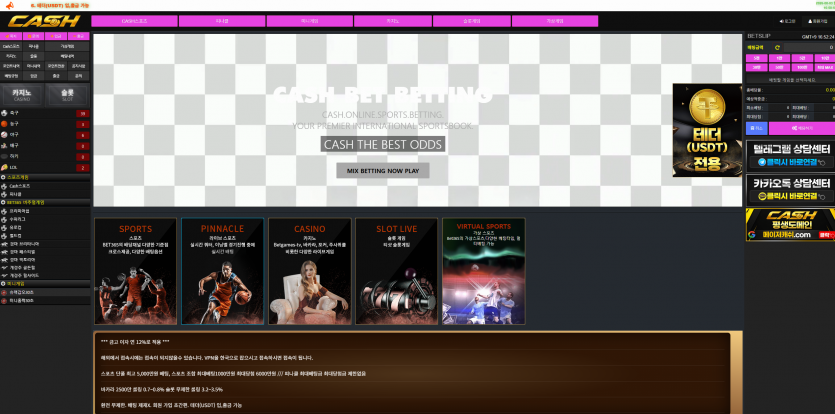Open the VIRTUAL SPORTS game card
This screenshot has height=414, width=835.
484,271
